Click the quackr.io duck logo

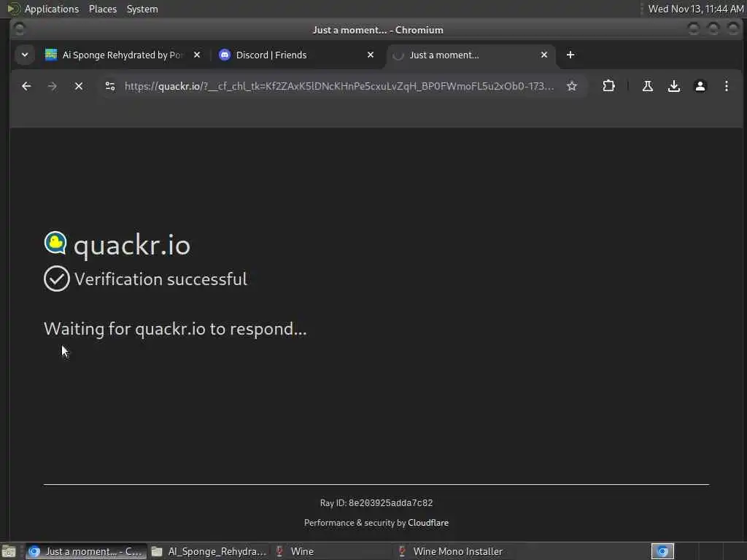point(55,243)
